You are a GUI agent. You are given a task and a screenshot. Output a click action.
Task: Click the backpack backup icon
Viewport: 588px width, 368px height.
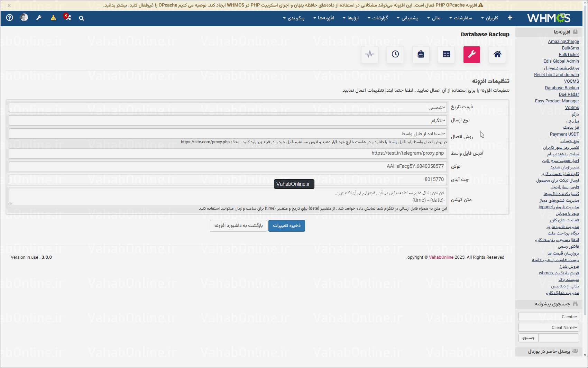click(421, 54)
